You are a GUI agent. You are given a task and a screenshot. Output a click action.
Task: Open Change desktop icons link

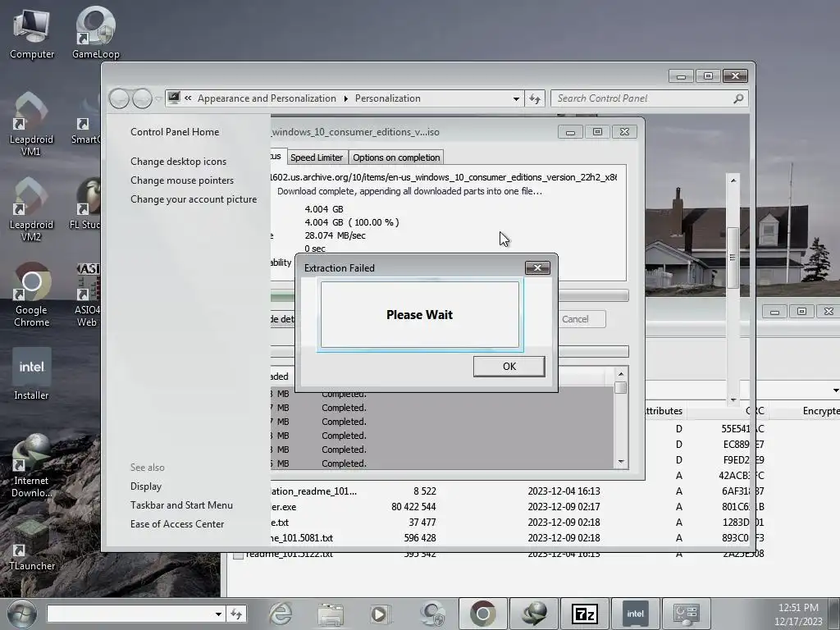[x=178, y=162]
